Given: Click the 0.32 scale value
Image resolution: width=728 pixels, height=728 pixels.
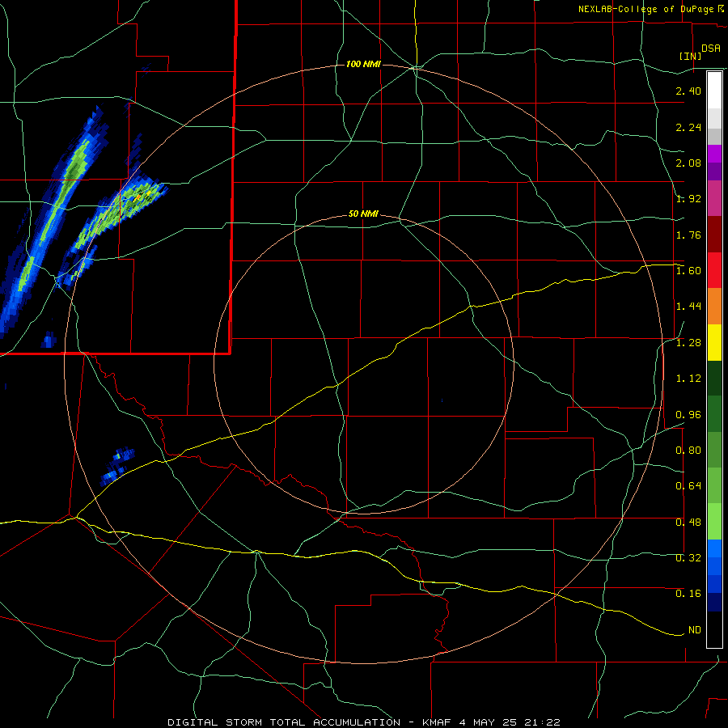Looking at the screenshot, I should tap(688, 558).
